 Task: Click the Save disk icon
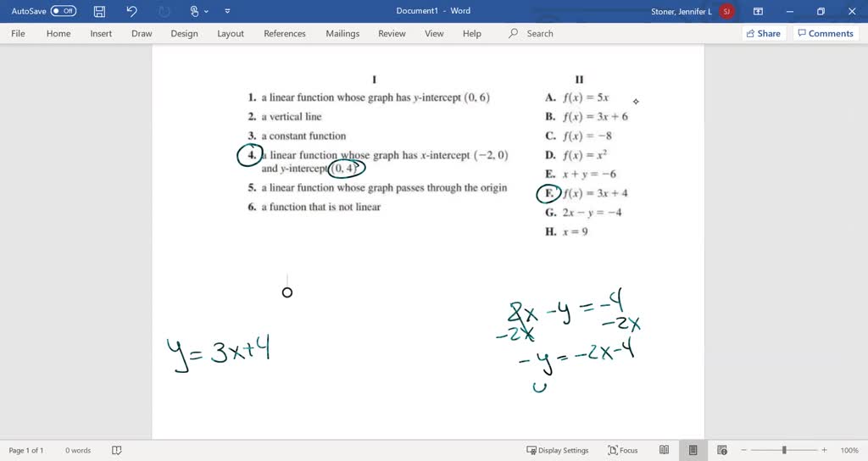pos(99,11)
